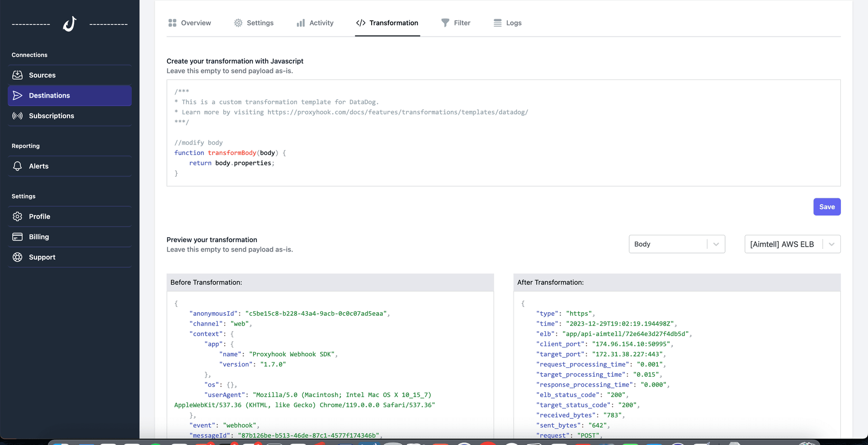868x445 pixels.
Task: Click the "event": "webhook" line
Action: pyautogui.click(x=224, y=426)
